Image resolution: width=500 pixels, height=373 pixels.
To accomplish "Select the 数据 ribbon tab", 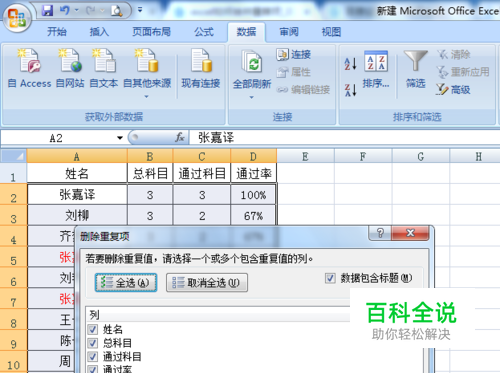I will pos(246,32).
